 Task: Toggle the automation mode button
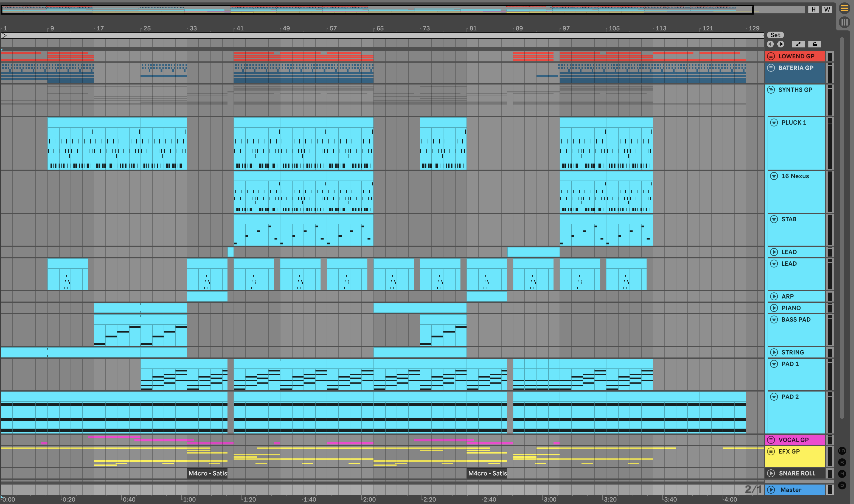[x=798, y=44]
